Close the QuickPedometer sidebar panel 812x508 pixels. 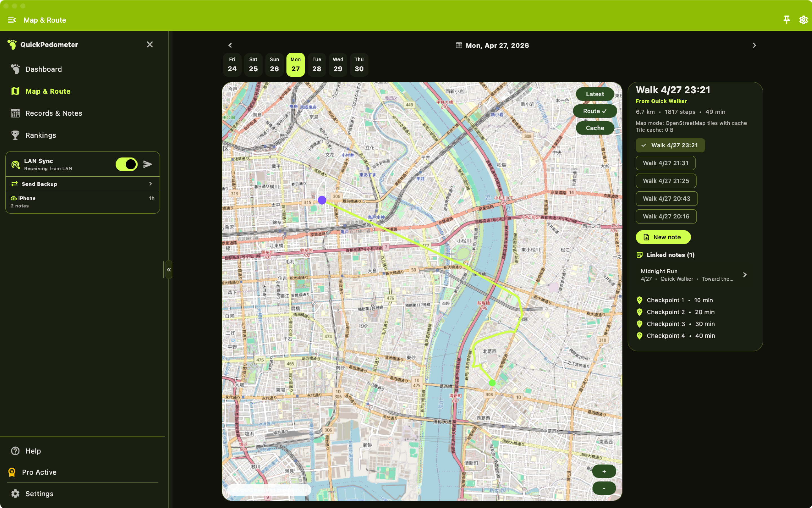coord(150,45)
